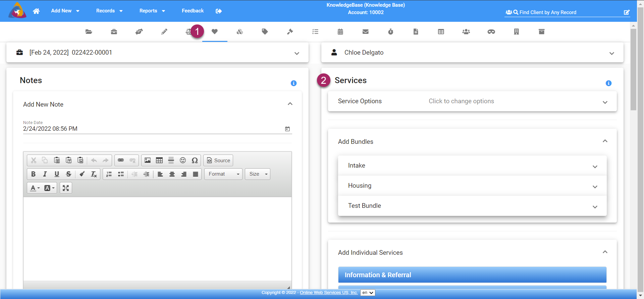Image resolution: width=644 pixels, height=299 pixels.
Task: Click the archive box icon in record toolbar
Action: (x=542, y=32)
